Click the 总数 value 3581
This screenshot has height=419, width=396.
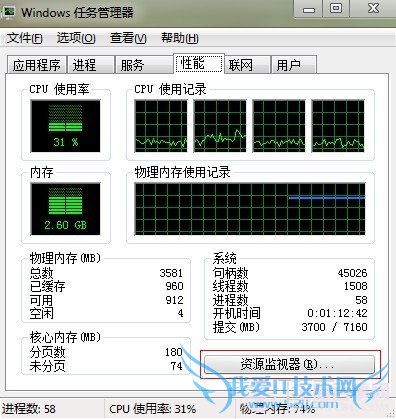point(171,273)
